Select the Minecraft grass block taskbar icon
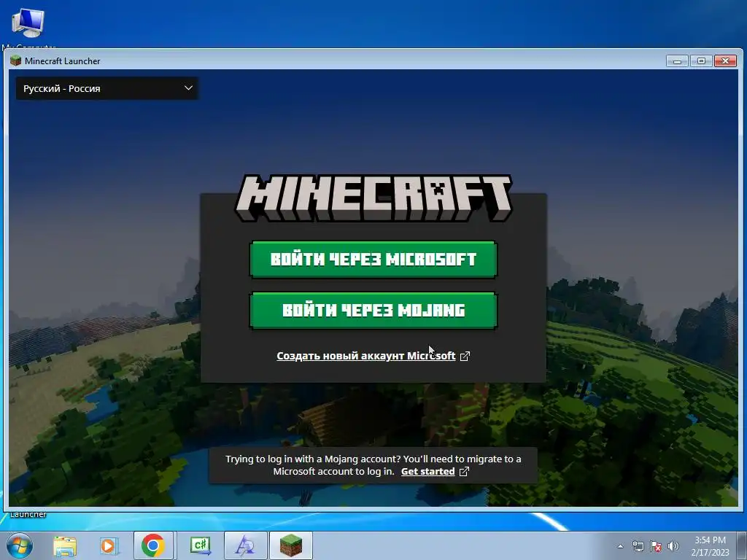This screenshot has width=747, height=560. coord(290,545)
